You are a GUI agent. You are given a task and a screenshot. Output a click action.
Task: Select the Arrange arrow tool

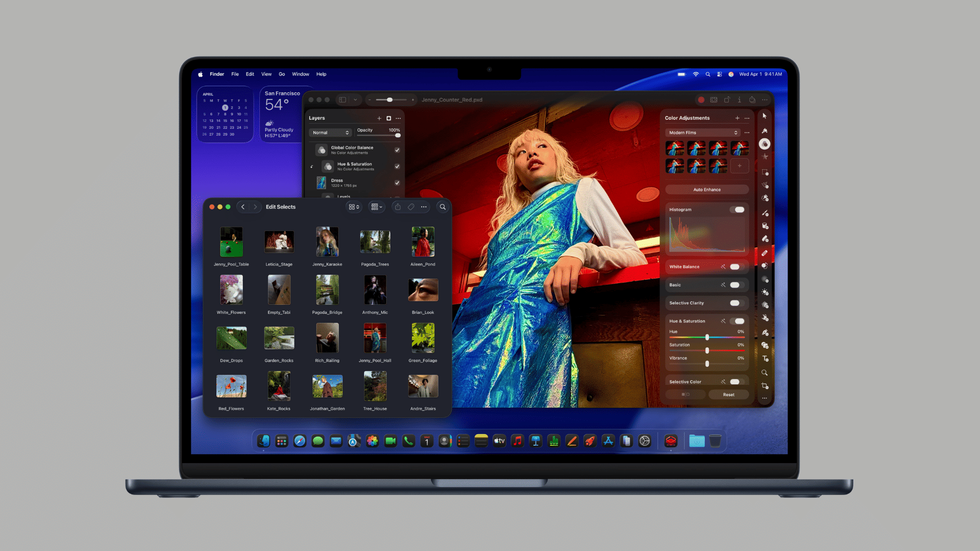pos(765,116)
